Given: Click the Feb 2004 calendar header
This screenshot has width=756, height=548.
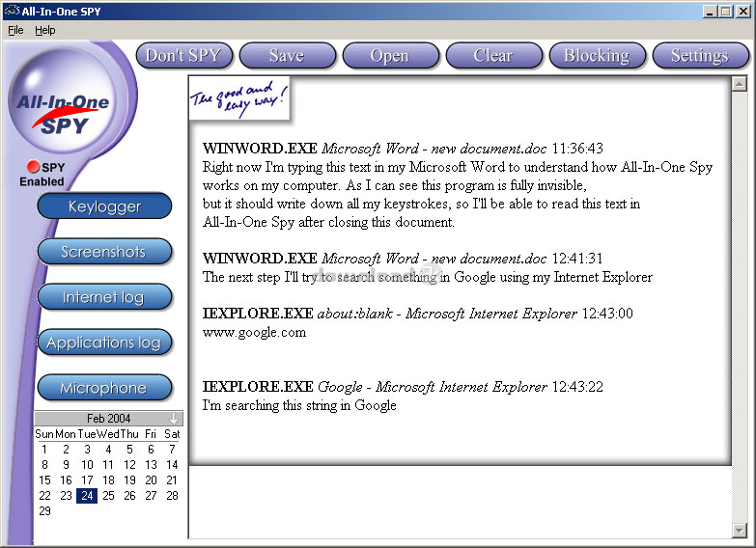Looking at the screenshot, I should tap(108, 419).
